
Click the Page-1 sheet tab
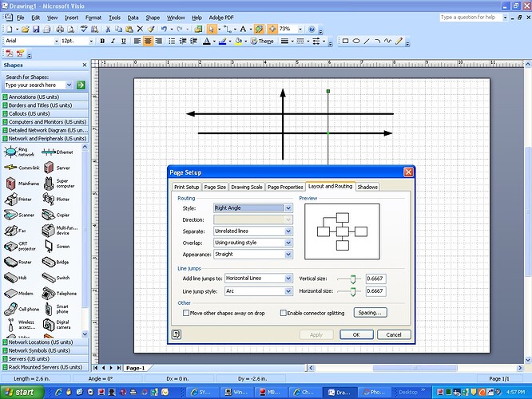(136, 368)
